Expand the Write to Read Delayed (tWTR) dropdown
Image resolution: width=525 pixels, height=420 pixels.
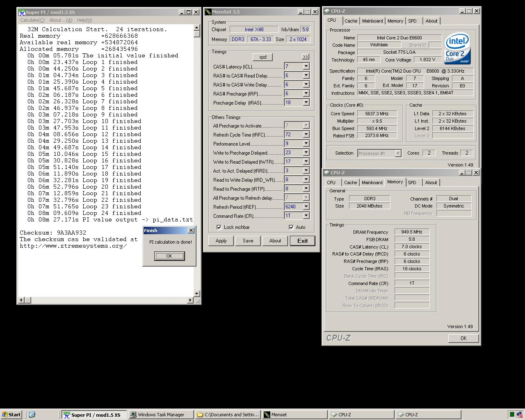[x=306, y=162]
